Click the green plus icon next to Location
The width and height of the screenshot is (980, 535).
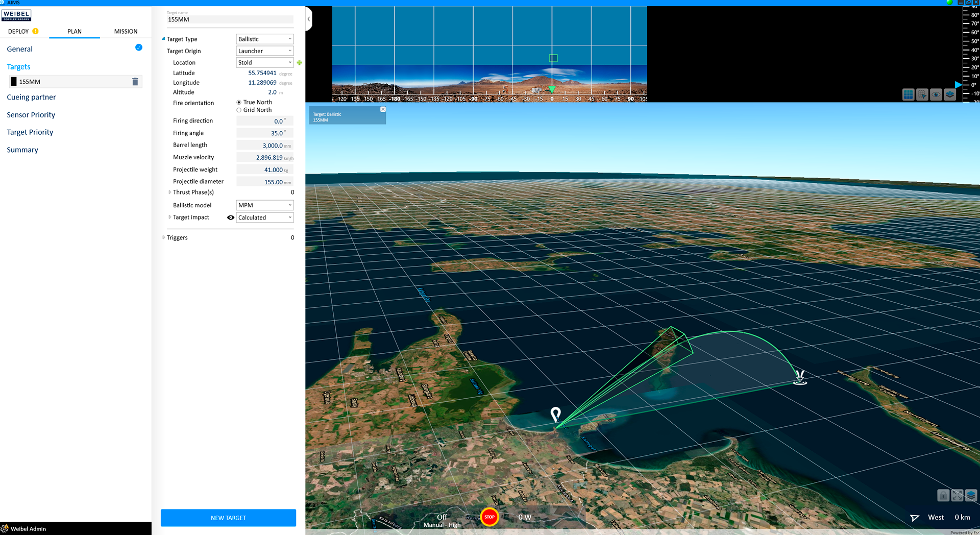tap(300, 63)
